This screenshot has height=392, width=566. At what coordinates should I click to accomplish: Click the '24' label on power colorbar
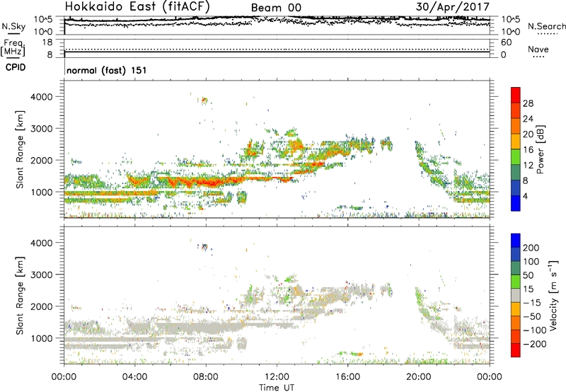click(528, 119)
